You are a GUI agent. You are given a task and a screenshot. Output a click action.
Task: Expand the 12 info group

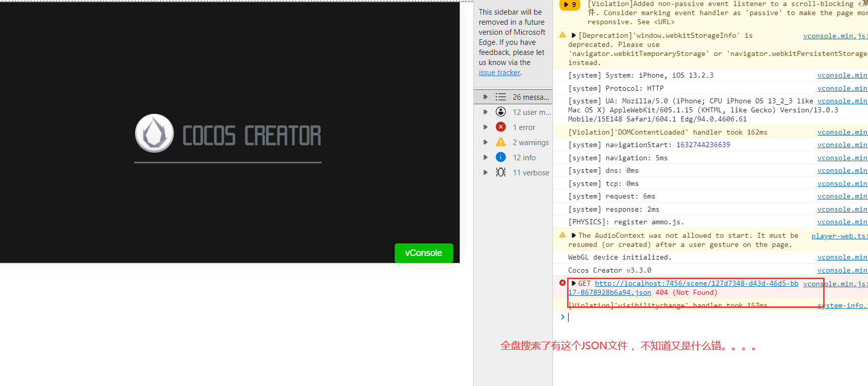[x=485, y=157]
